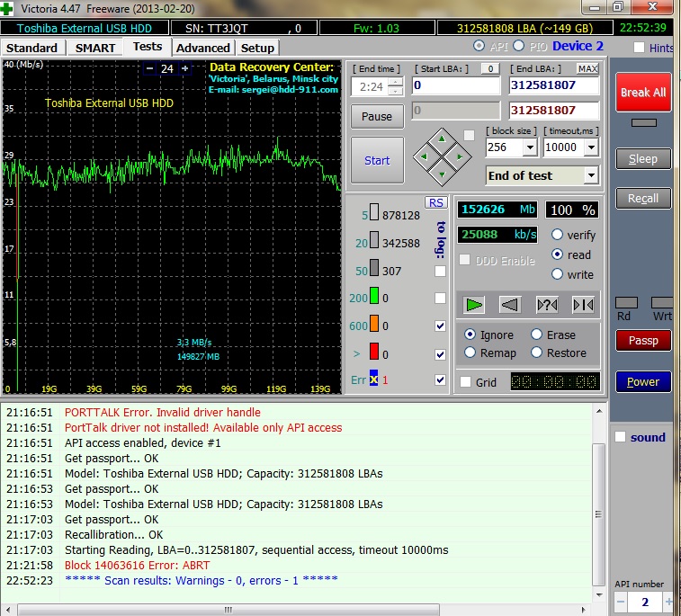Switch to the SMART tab

[x=94, y=48]
